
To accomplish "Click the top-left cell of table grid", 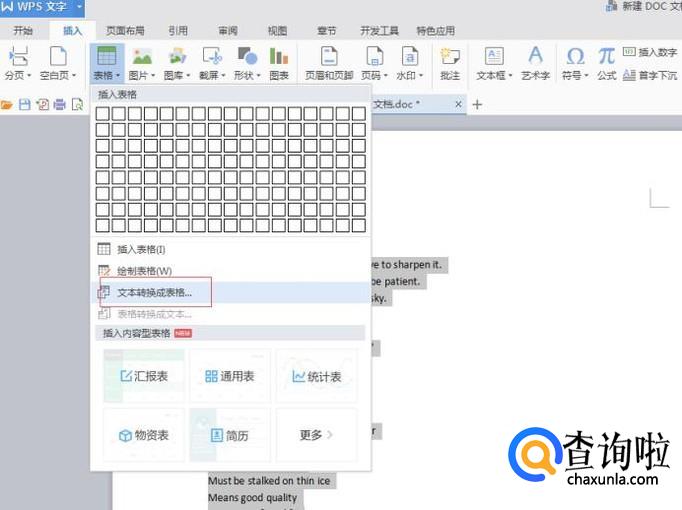I will coord(102,114).
